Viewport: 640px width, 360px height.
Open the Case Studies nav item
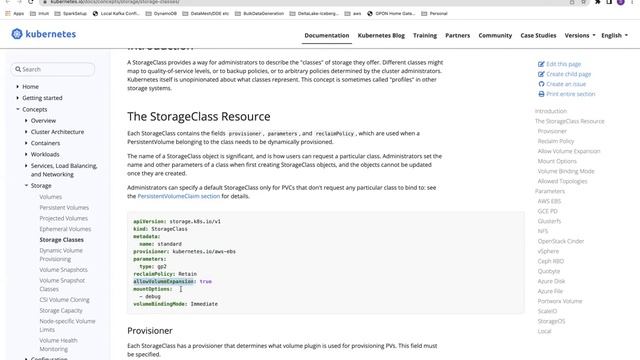tap(538, 36)
